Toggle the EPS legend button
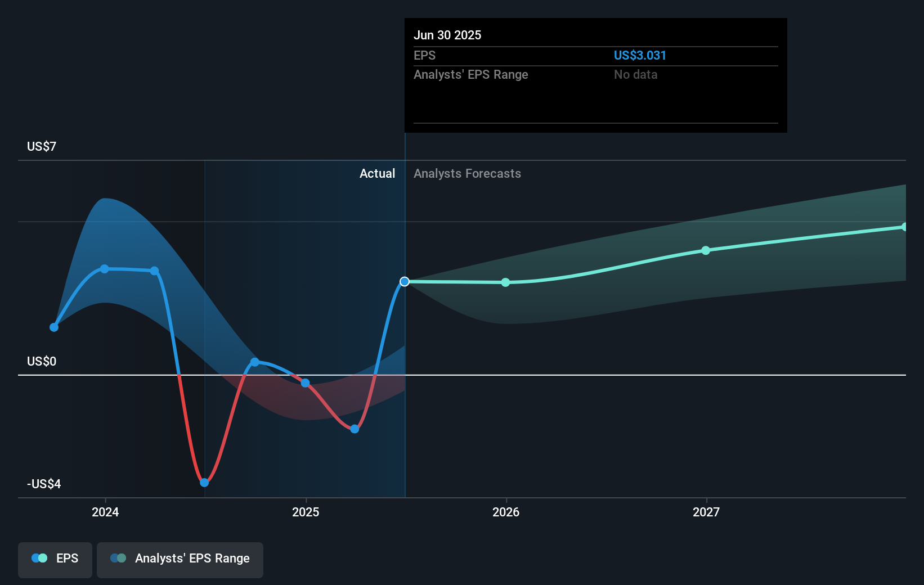Viewport: 924px width, 585px height. (x=55, y=559)
